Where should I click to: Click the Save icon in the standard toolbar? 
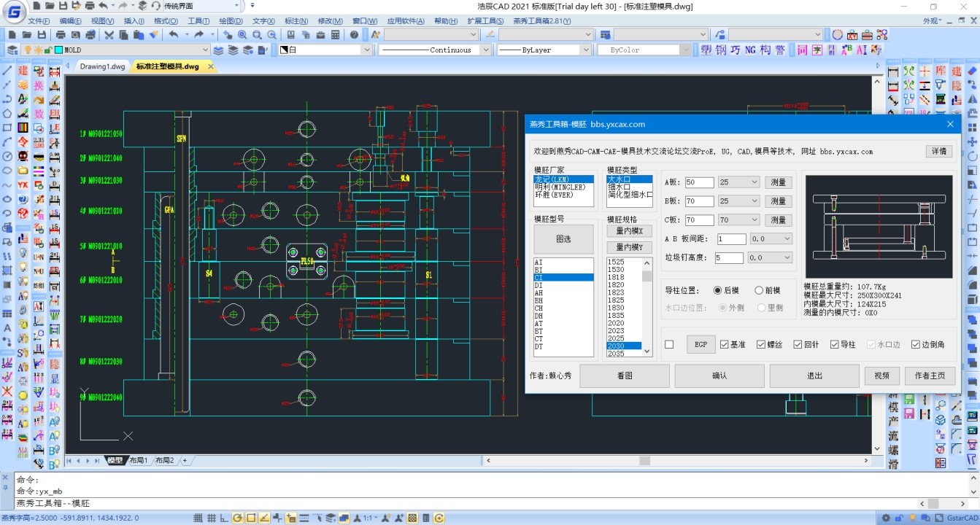(x=42, y=34)
